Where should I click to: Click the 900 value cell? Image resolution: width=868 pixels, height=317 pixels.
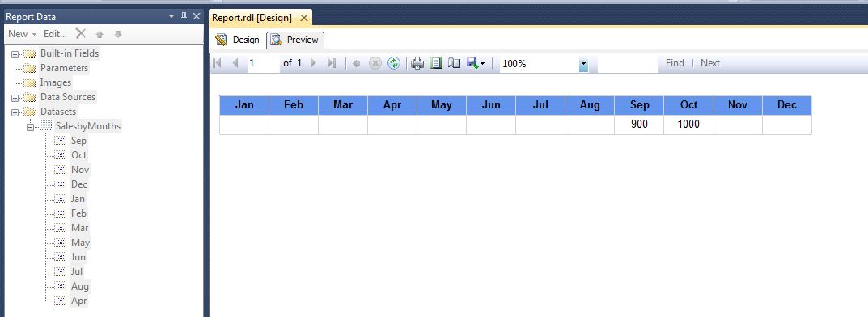click(x=639, y=125)
